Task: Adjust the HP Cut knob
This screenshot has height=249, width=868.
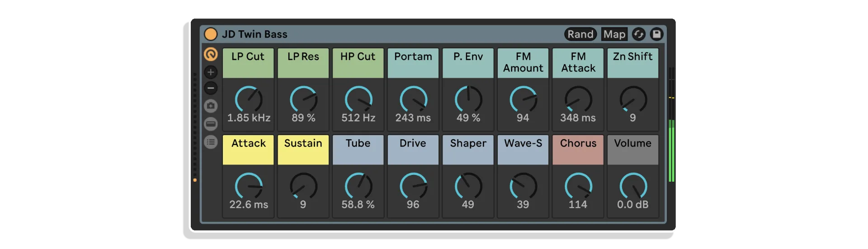Action: (x=359, y=99)
